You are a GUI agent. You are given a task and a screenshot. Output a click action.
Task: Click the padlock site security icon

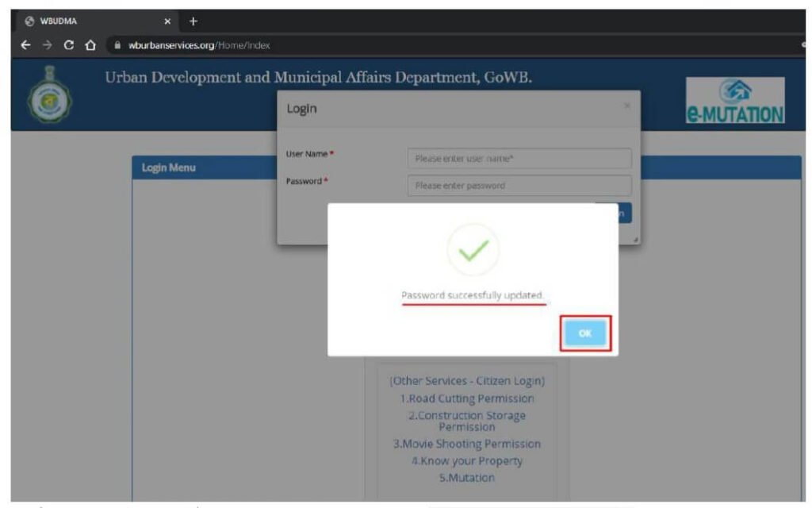pos(117,45)
